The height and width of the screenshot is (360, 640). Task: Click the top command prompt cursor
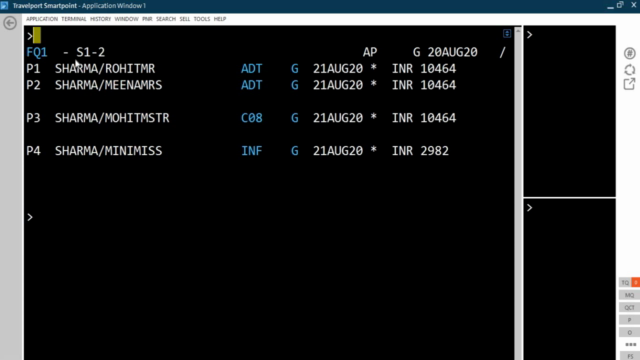pos(37,36)
